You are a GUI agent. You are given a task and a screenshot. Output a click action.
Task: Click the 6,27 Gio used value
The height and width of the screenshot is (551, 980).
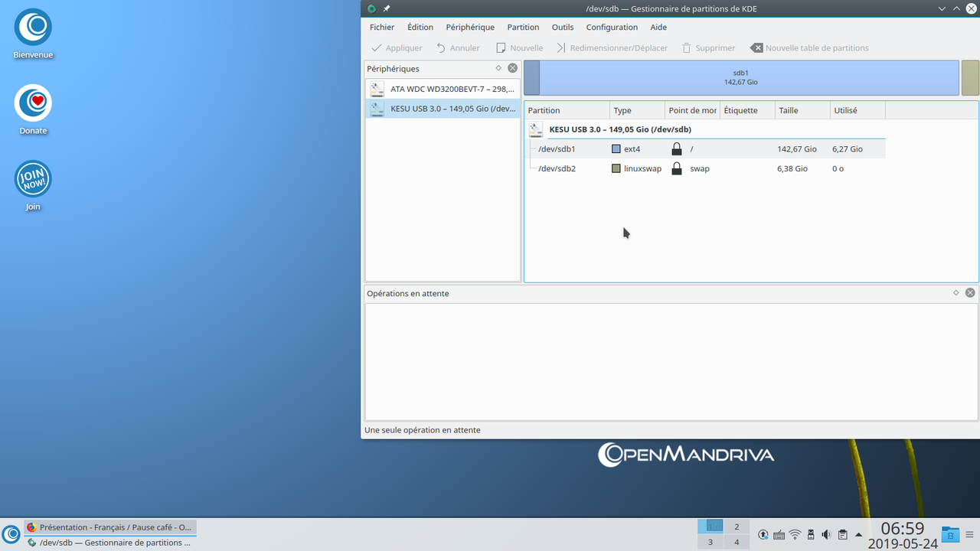[x=848, y=148]
